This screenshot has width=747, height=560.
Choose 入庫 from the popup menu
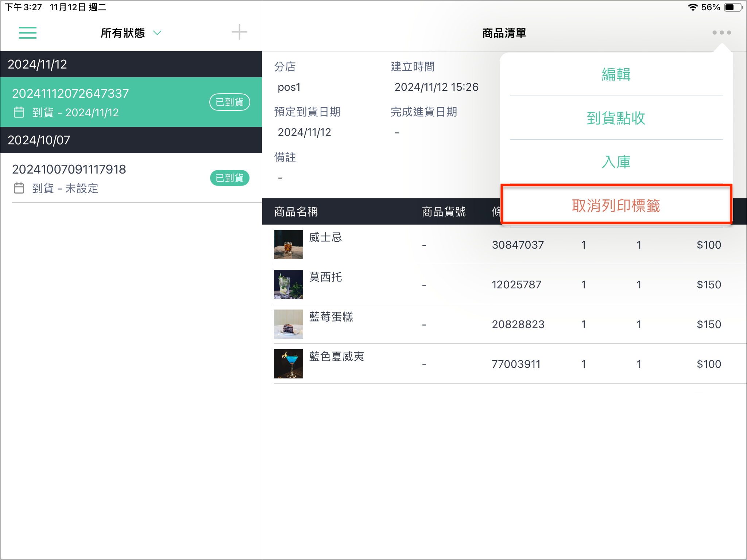pos(616,162)
